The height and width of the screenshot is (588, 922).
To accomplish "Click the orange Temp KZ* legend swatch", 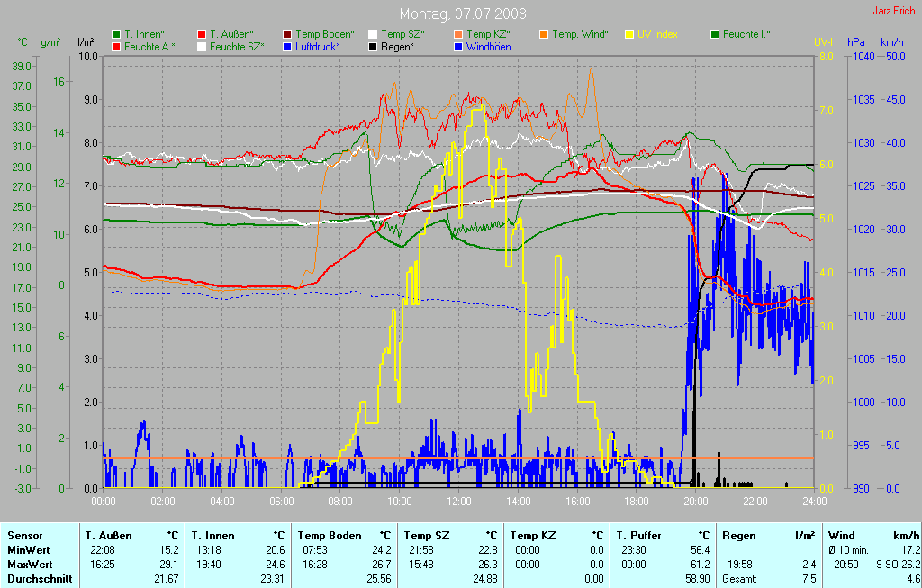I will click(458, 35).
